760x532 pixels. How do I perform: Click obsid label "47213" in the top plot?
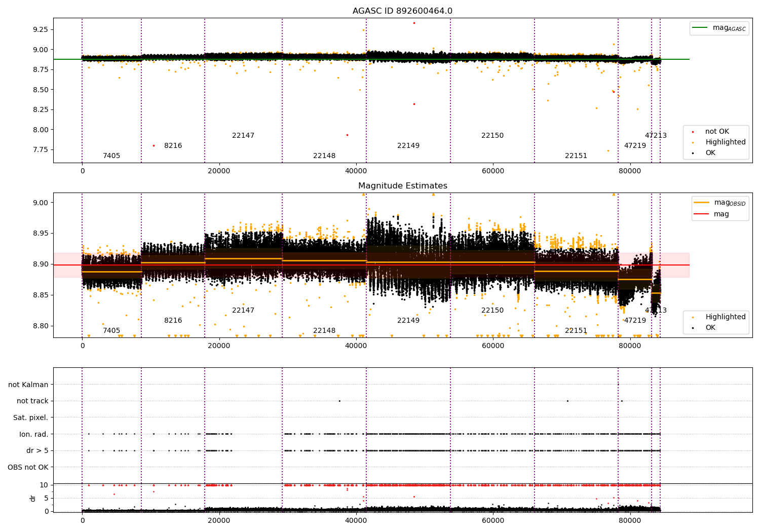coord(656,136)
